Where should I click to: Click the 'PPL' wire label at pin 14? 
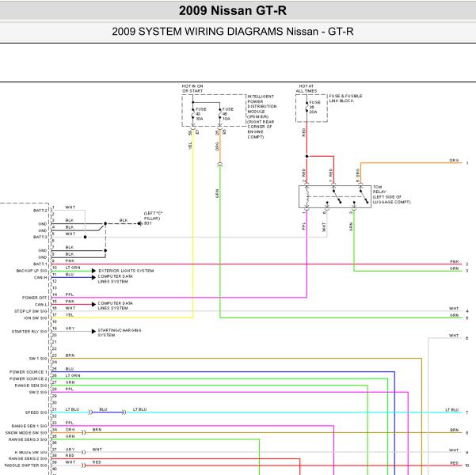[70, 294]
